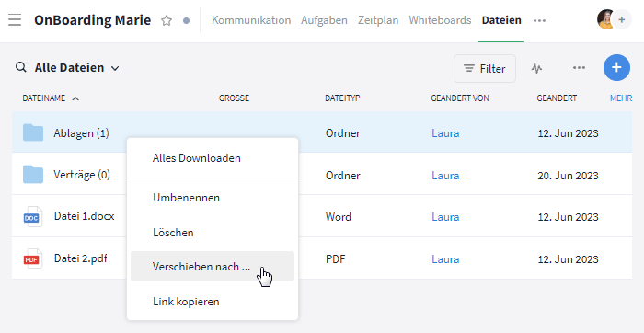Open the Zeitplan tab
This screenshot has height=333, width=644.
click(x=378, y=20)
